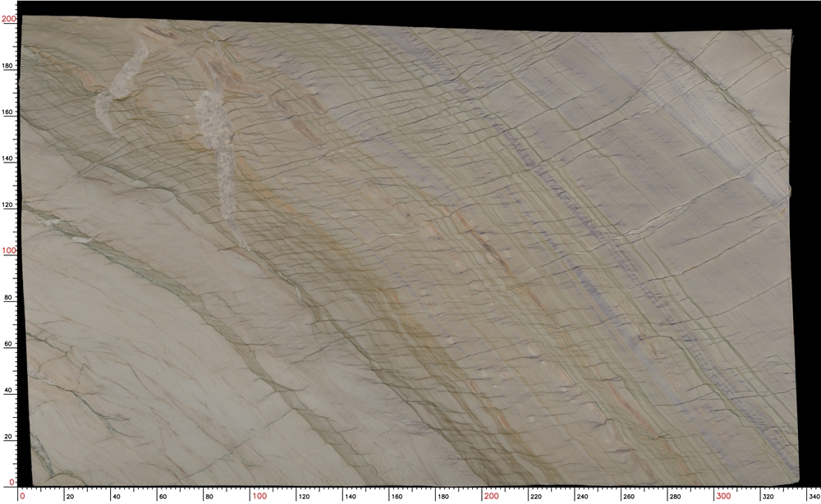The width and height of the screenshot is (821, 504).
Task: Click the 80 mark on the horizontal ruler
Action: tap(209, 497)
